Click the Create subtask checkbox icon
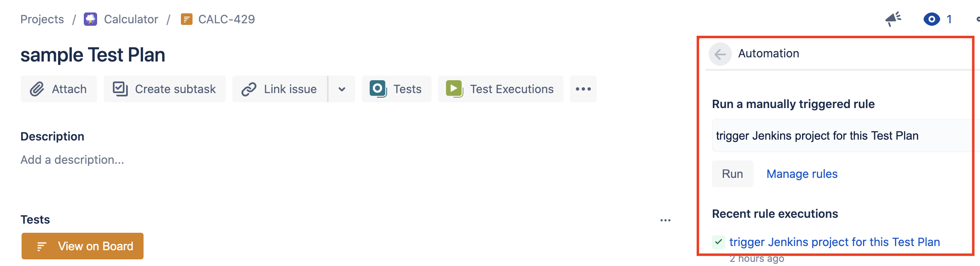 coord(120,89)
